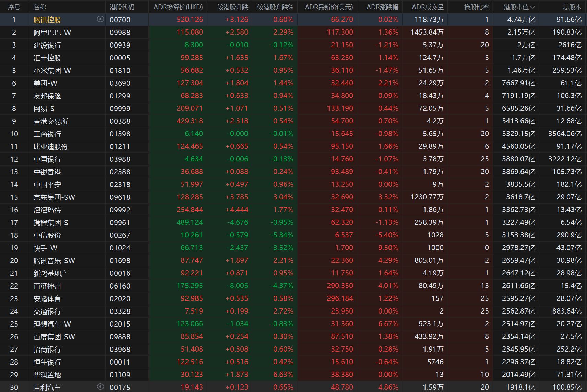
Task: Select stock name 华润置地
Action: pyautogui.click(x=47, y=375)
